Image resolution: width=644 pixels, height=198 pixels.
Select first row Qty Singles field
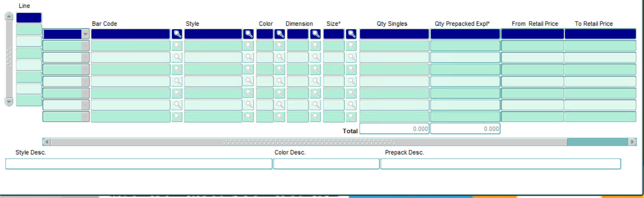pos(394,34)
